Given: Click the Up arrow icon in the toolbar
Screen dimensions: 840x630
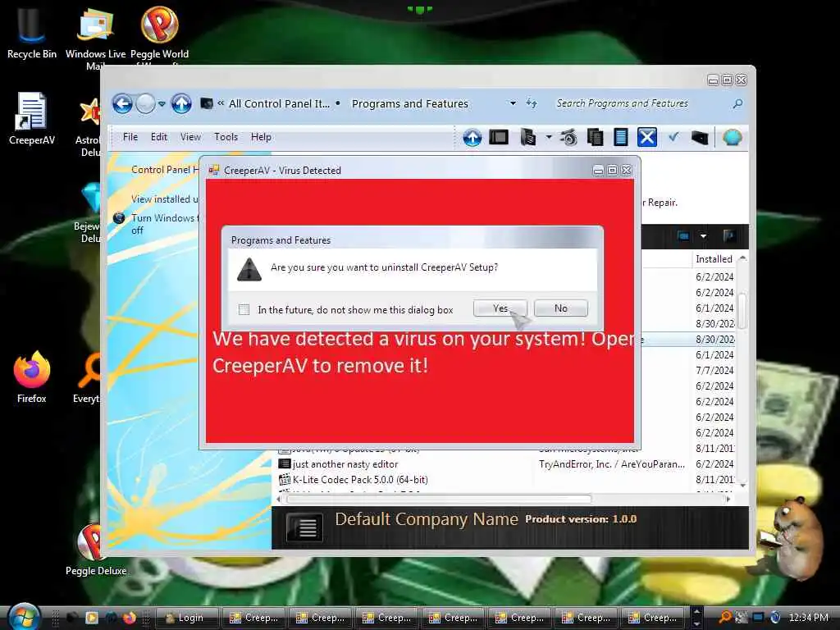Looking at the screenshot, I should point(472,138).
